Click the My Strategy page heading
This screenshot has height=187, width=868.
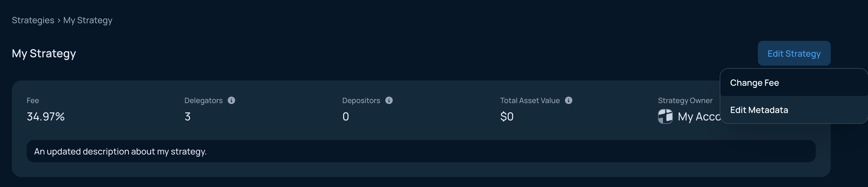[44, 54]
